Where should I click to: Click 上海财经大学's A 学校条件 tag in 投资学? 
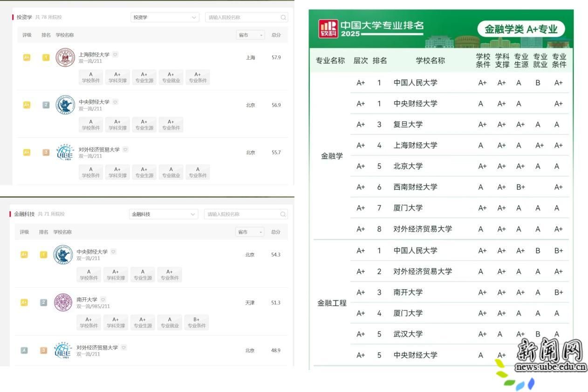point(91,77)
